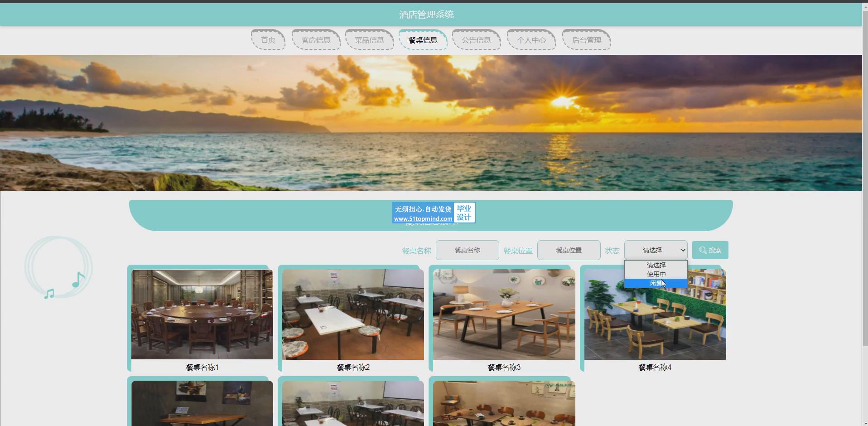Go to the 菜品信息 tab
Image resolution: width=868 pixels, height=426 pixels.
point(369,40)
